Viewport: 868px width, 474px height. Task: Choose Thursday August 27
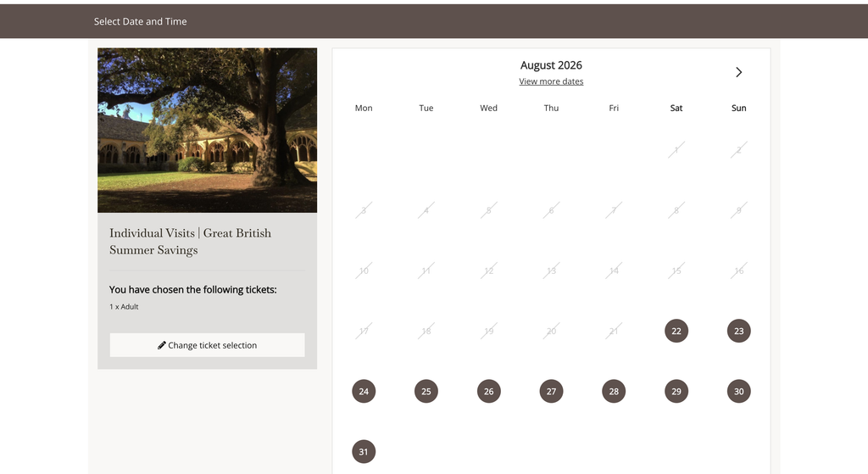pyautogui.click(x=551, y=391)
